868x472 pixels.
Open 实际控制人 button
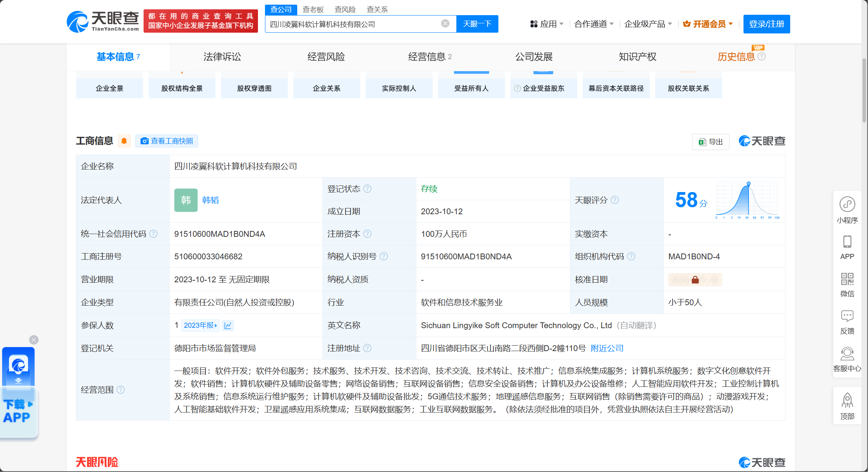pos(399,88)
